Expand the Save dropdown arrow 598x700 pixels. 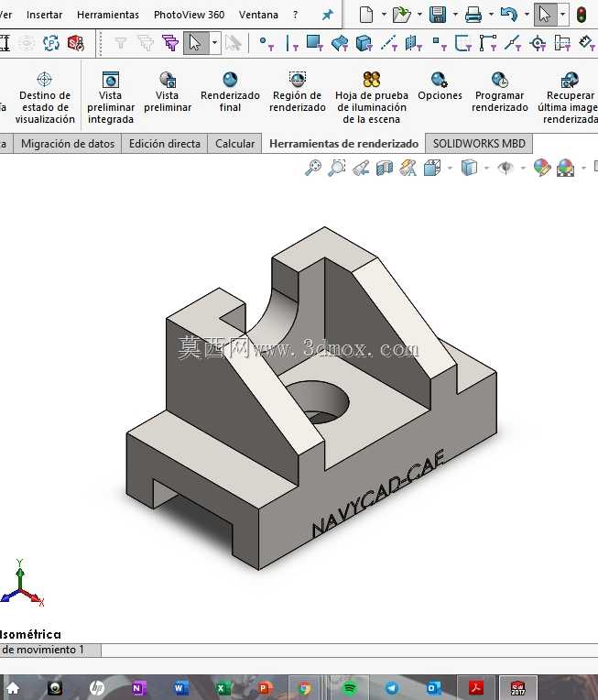455,15
